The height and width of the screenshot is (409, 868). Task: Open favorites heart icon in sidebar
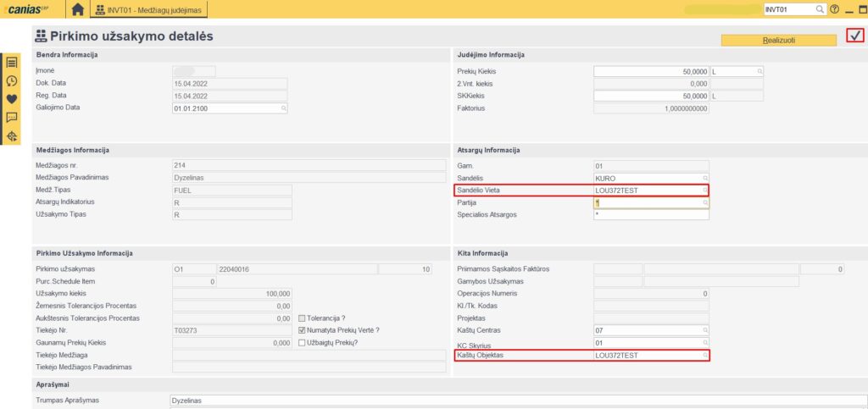tap(12, 99)
